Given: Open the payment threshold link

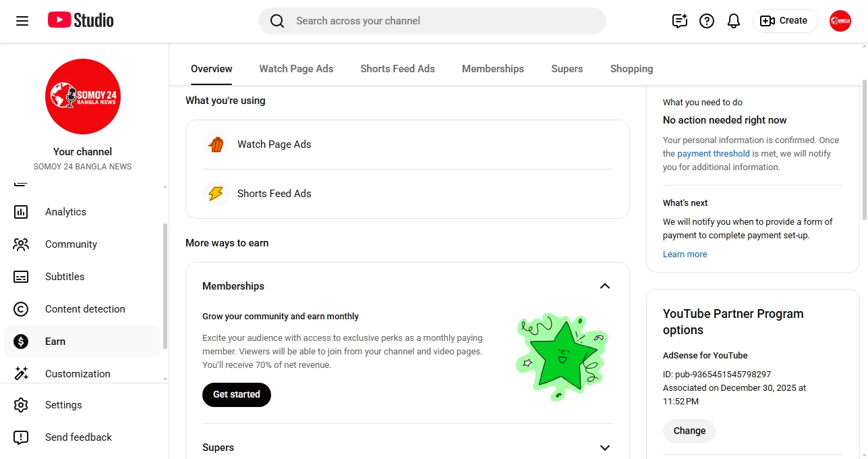Looking at the screenshot, I should click(x=714, y=154).
